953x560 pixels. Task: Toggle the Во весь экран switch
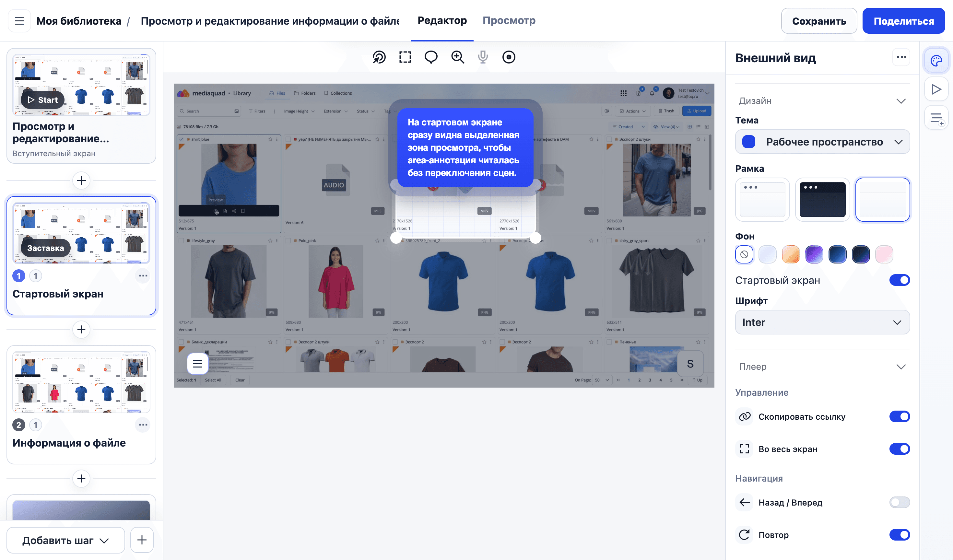tap(900, 449)
